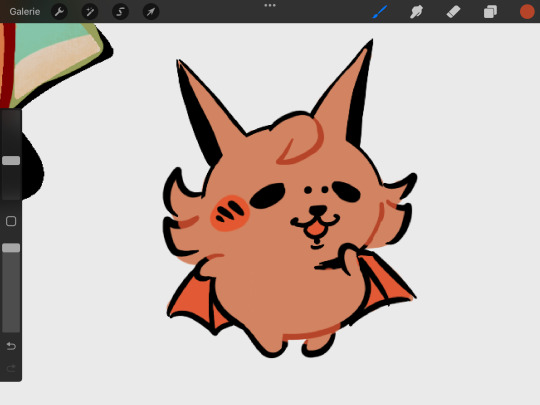Image resolution: width=540 pixels, height=405 pixels.
Task: Activate the Transform arrow tool
Action: point(151,12)
